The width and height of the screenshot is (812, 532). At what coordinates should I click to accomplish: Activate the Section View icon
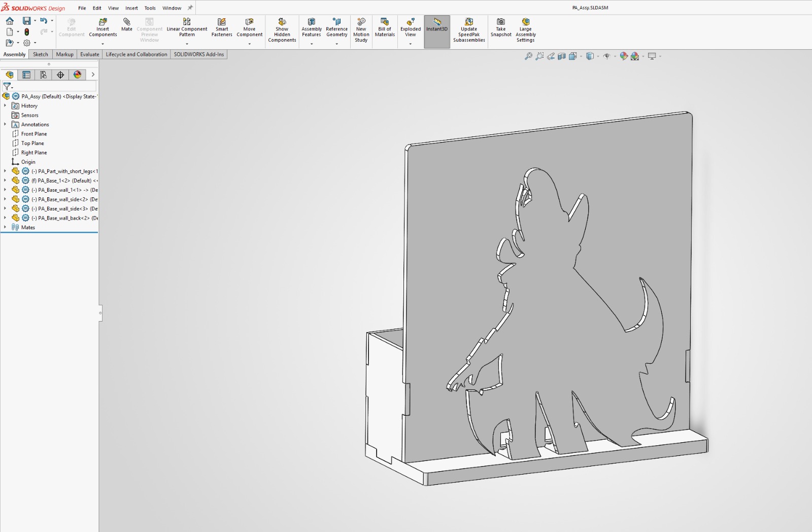pos(562,56)
